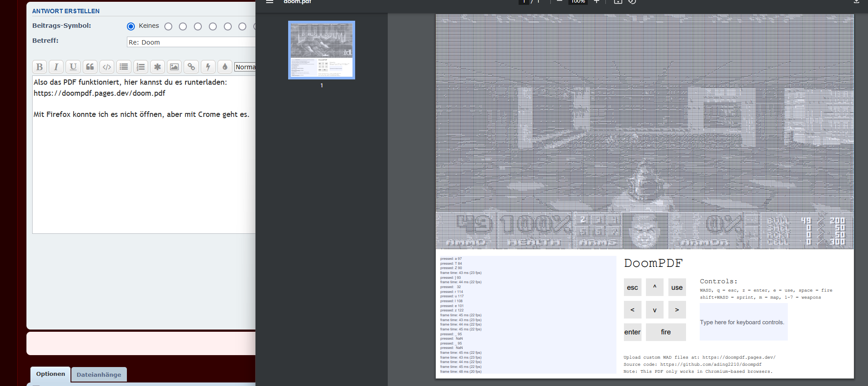Underline text with the U button

click(x=73, y=67)
